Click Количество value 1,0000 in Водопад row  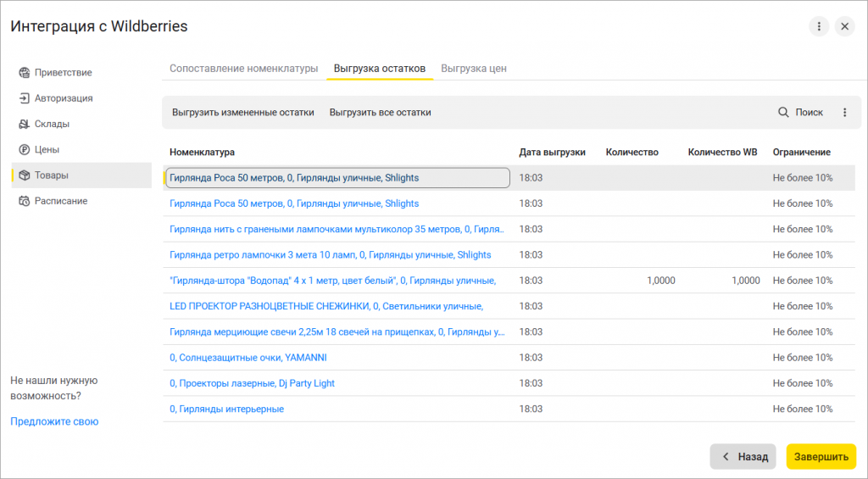tap(661, 281)
